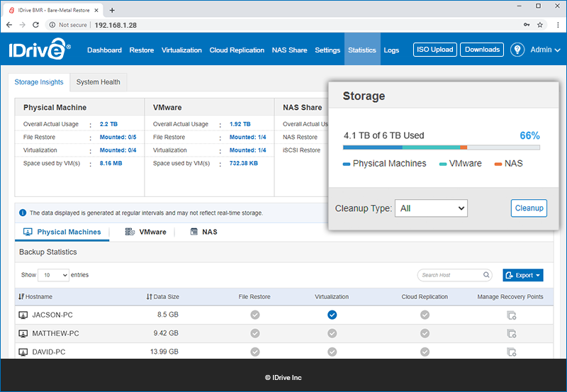Open Chrome three-dot menu
The width and height of the screenshot is (567, 392).
point(558,25)
